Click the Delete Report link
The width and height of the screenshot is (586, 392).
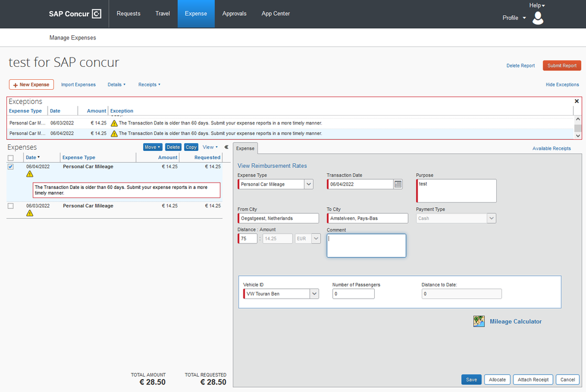point(520,66)
